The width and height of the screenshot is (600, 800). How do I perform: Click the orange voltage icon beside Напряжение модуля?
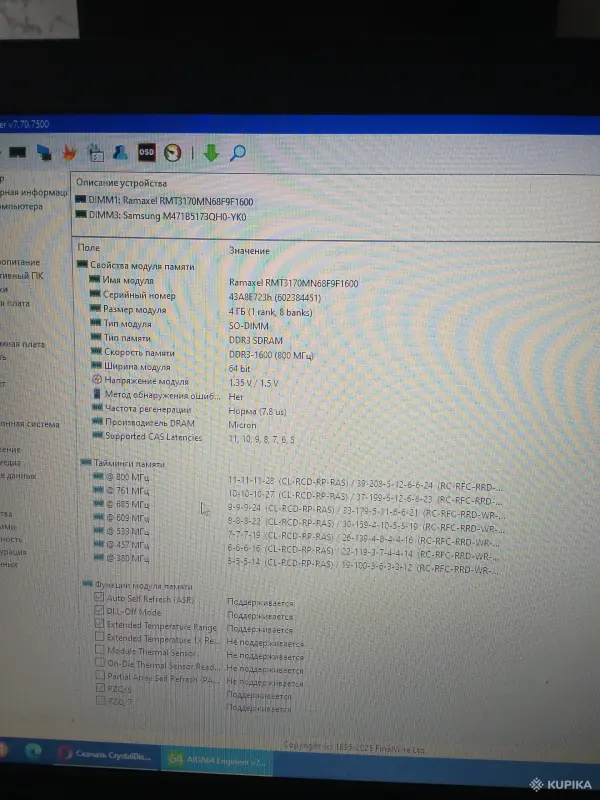pyautogui.click(x=97, y=380)
